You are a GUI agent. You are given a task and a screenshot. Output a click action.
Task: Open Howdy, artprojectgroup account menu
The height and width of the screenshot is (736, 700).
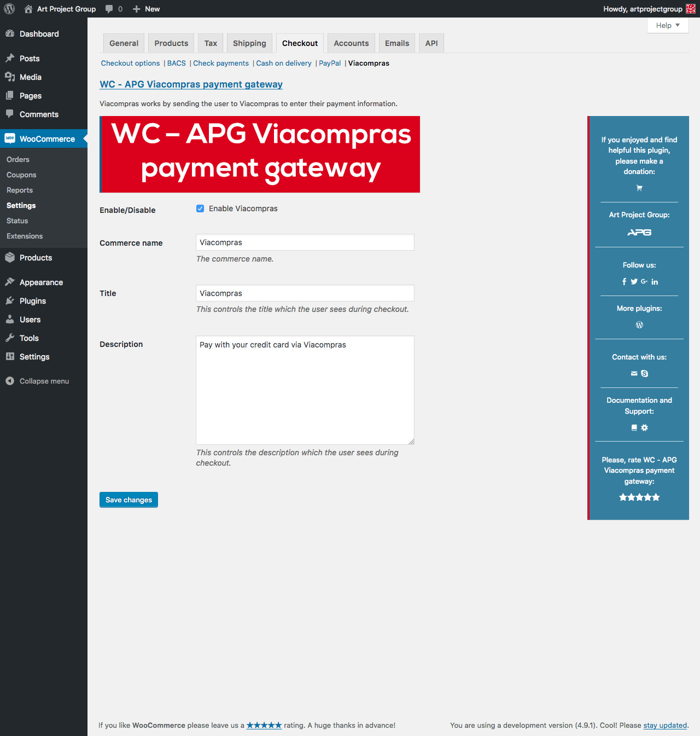click(649, 9)
